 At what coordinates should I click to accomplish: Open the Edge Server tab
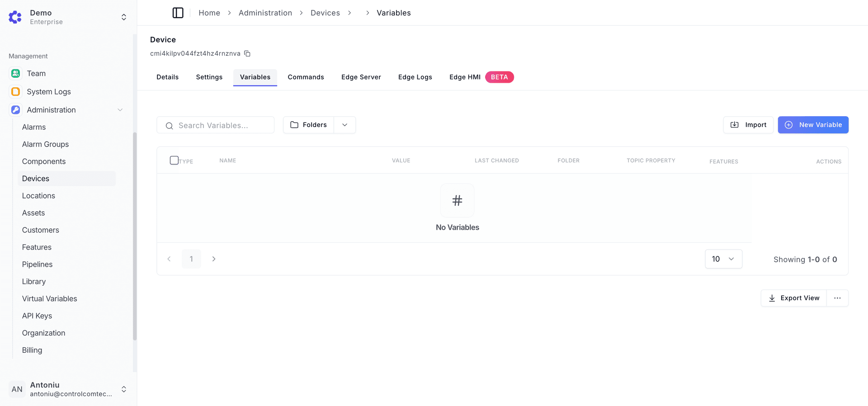tap(361, 77)
